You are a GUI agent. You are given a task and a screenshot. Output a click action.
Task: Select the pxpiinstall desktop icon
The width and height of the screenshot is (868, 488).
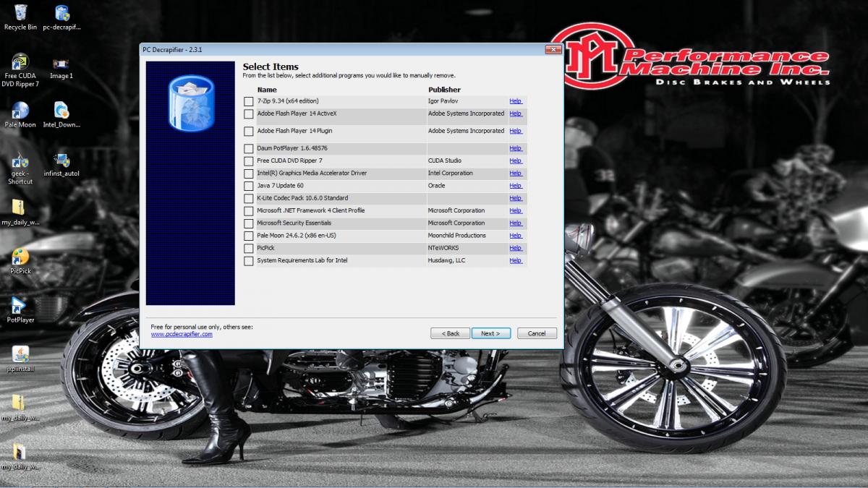[x=20, y=359]
